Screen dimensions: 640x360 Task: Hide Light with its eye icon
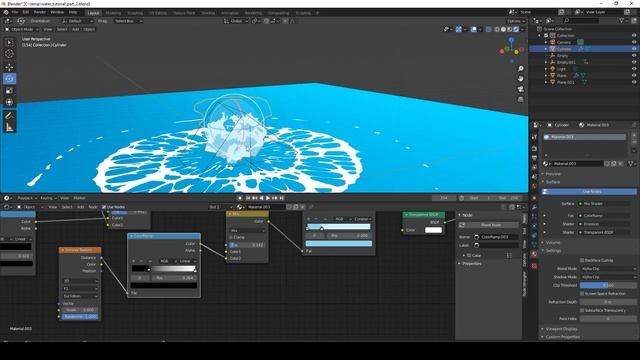[634, 69]
